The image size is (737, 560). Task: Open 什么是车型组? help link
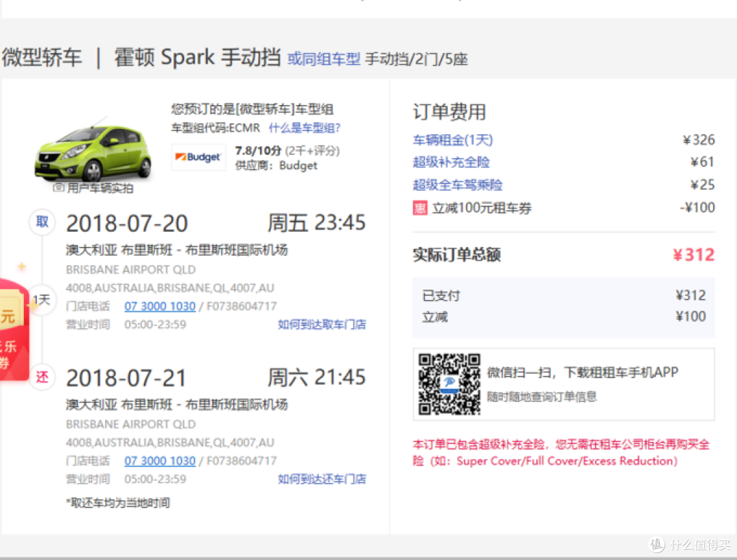304,128
